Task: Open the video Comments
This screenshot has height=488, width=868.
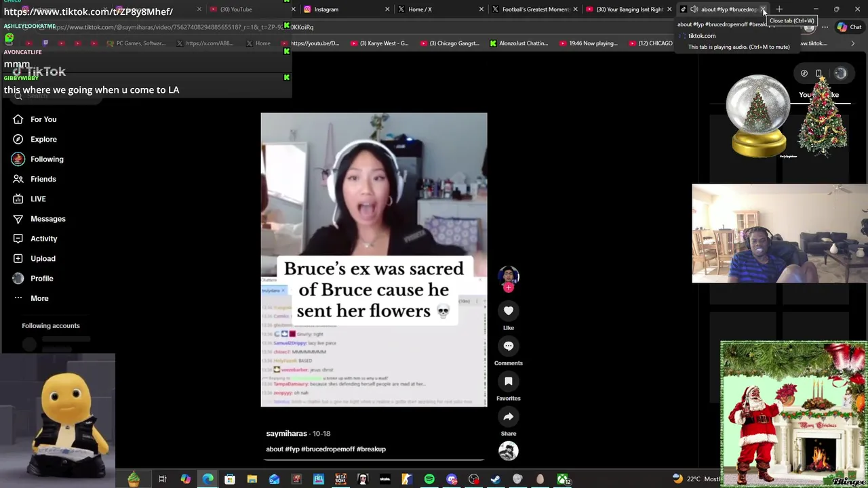Action: click(x=509, y=346)
